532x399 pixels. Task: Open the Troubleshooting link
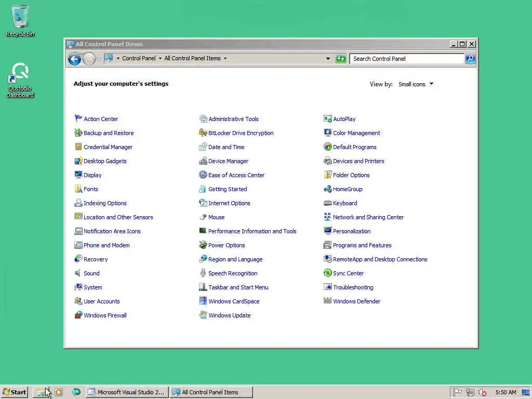pos(353,287)
